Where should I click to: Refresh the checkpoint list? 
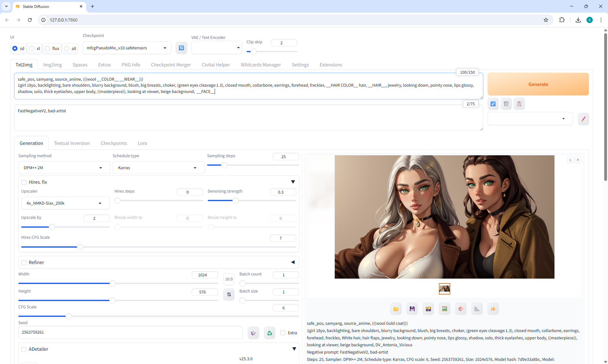[181, 48]
